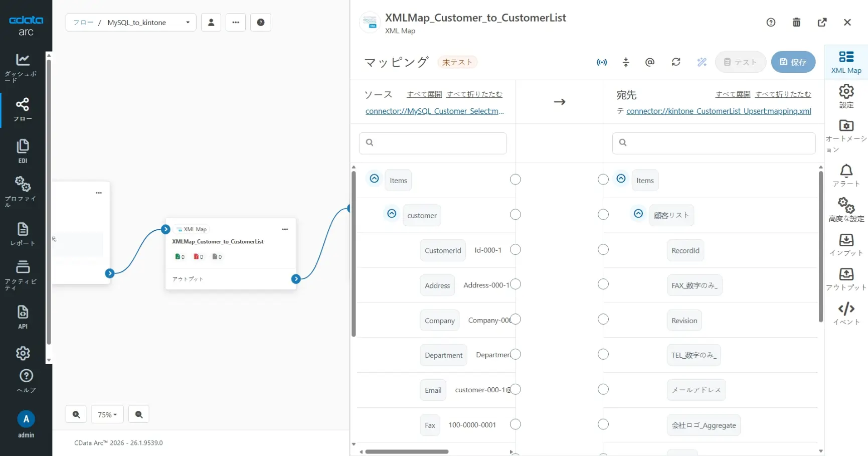Select the Flow (フロー) sidebar icon
The width and height of the screenshot is (868, 456).
tap(23, 110)
